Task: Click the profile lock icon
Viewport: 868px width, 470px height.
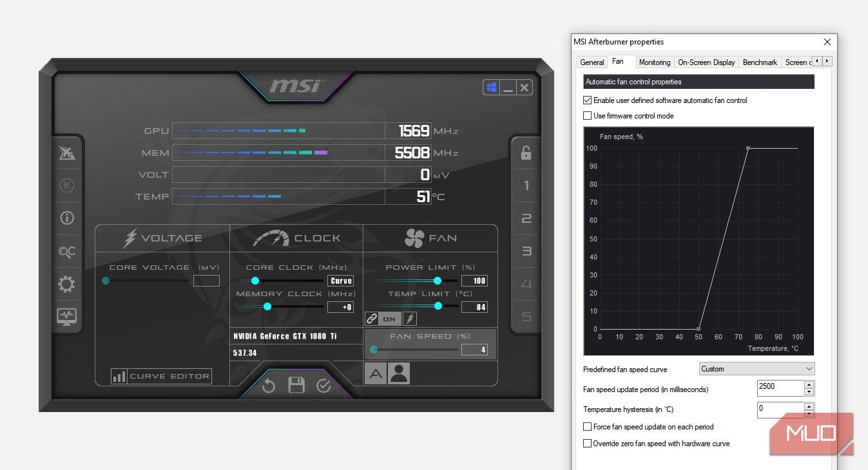Action: [526, 153]
